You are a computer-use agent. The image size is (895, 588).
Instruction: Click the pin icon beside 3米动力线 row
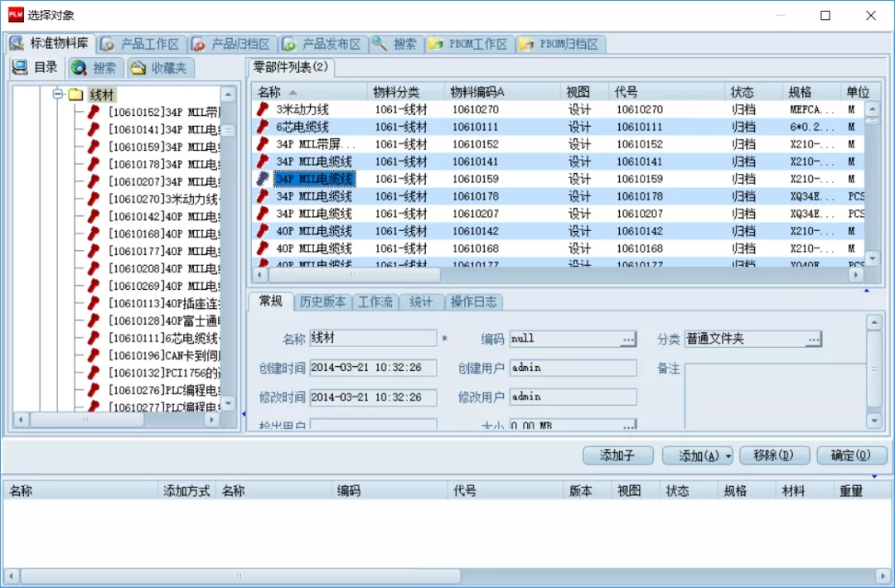pyautogui.click(x=263, y=109)
